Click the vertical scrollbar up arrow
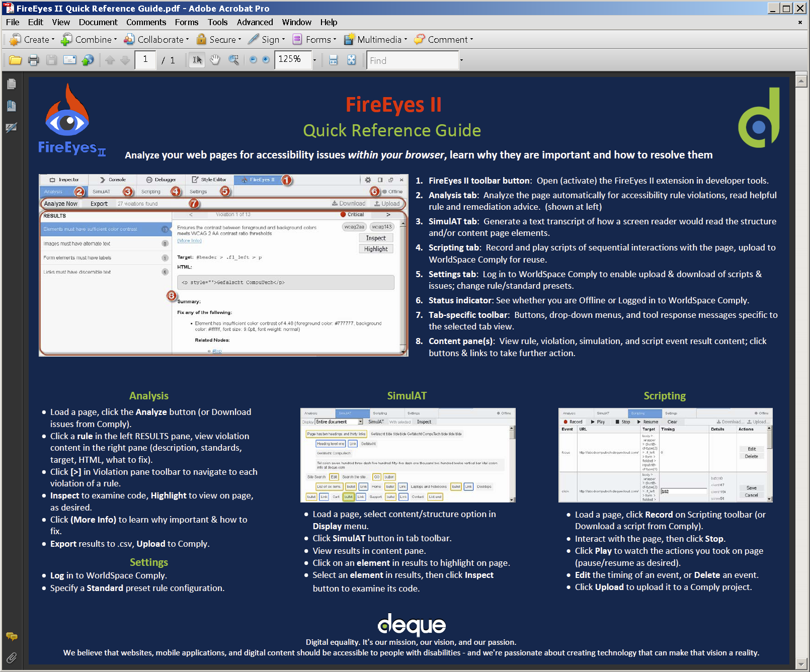Screen dimensions: 810x672 pyautogui.click(x=801, y=81)
